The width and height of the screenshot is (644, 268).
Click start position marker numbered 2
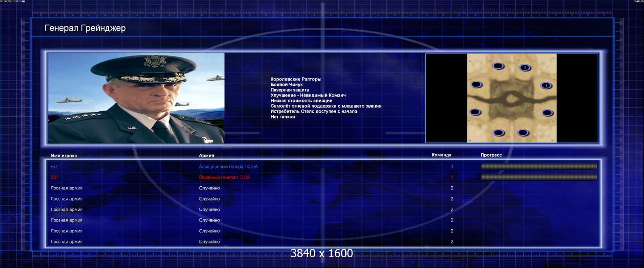click(x=525, y=67)
